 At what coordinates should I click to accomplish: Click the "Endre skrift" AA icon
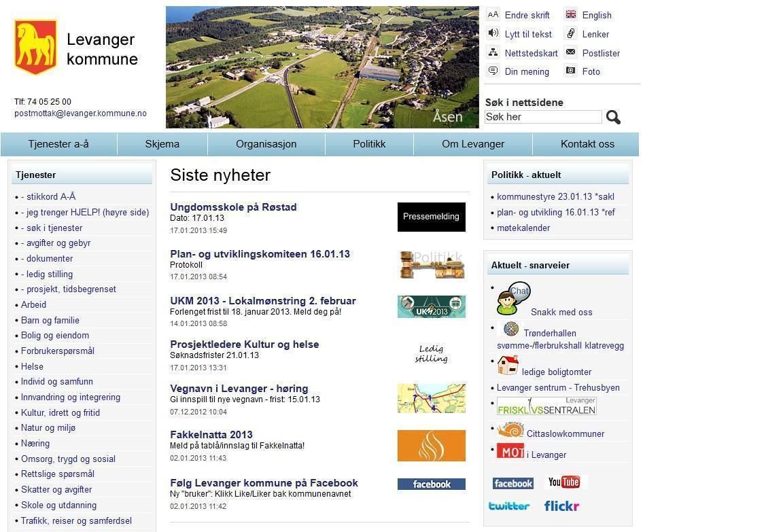(493, 14)
